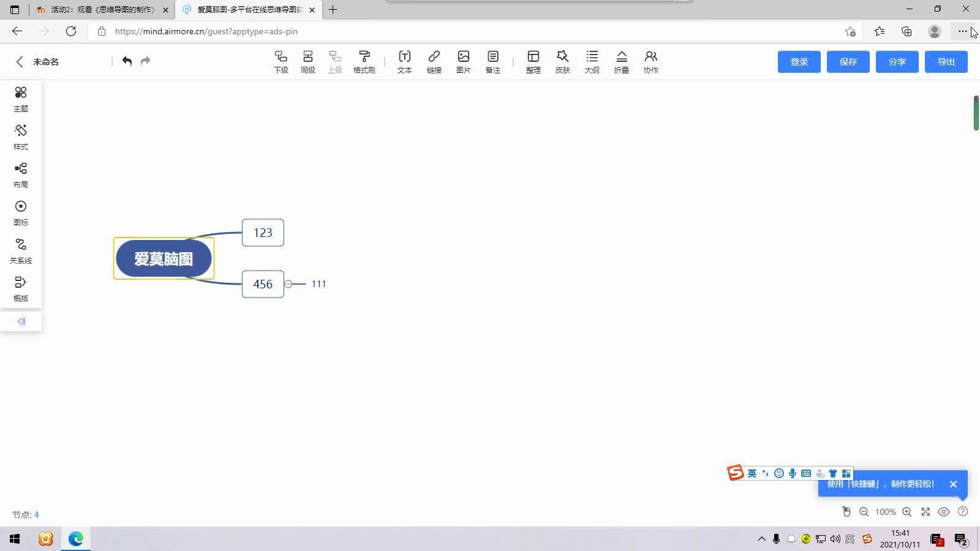This screenshot has height=551, width=980.
Task: Toggle Sogou input 英 language mode
Action: 752,473
